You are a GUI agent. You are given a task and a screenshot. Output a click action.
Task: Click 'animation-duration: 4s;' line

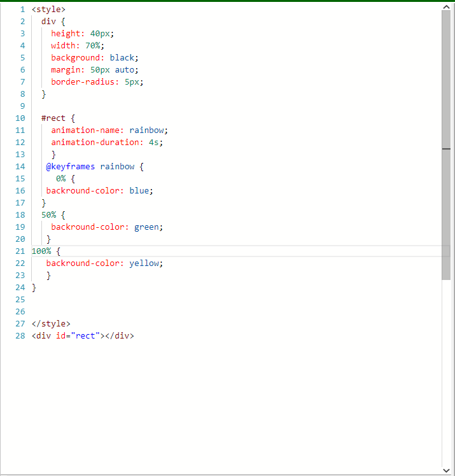point(107,143)
